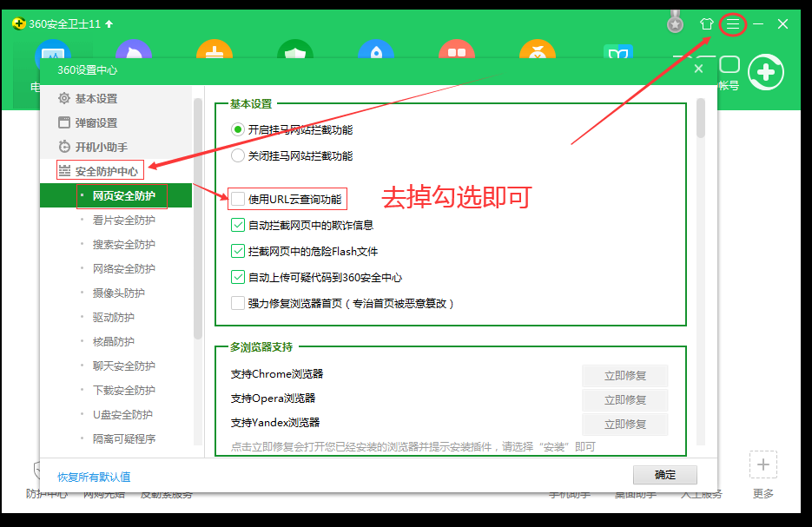This screenshot has width=812, height=527.
Task: Click 立即修复 for Yandex浏览器
Action: pyautogui.click(x=625, y=425)
